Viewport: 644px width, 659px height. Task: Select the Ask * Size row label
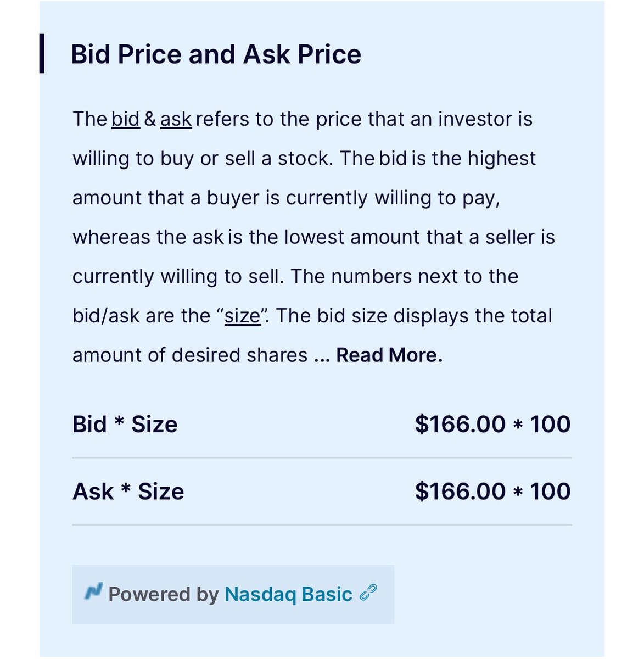tap(128, 491)
